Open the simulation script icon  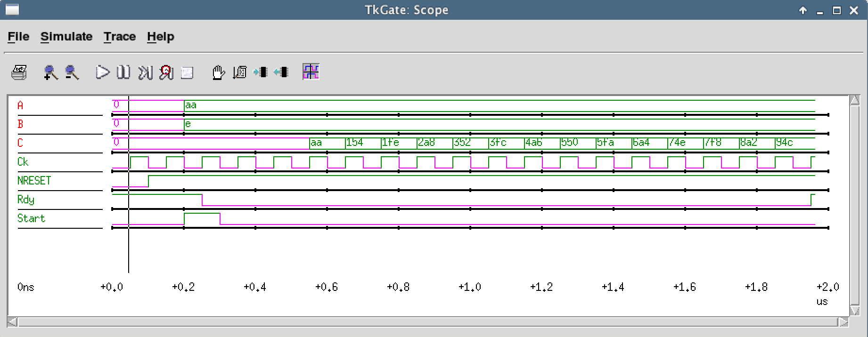pos(239,72)
